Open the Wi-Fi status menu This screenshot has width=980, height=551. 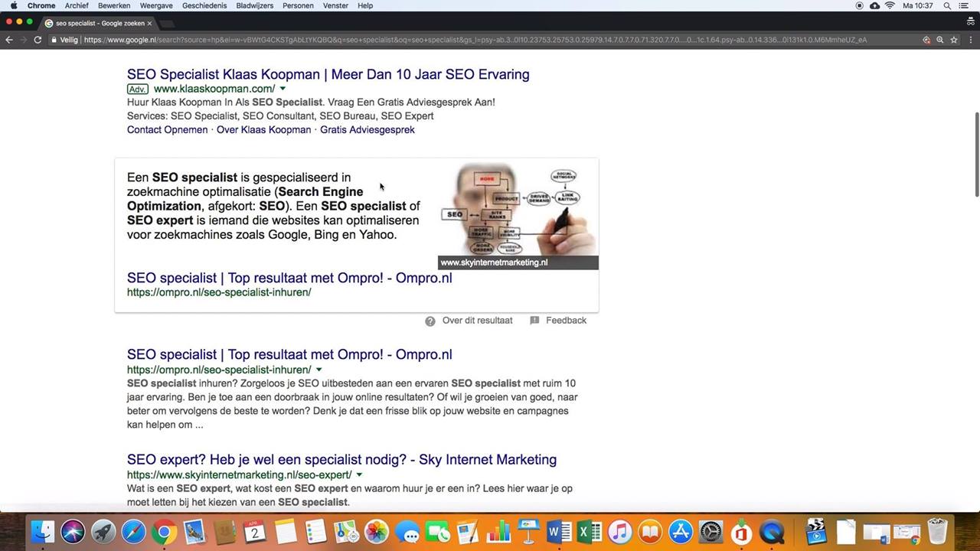pyautogui.click(x=890, y=5)
